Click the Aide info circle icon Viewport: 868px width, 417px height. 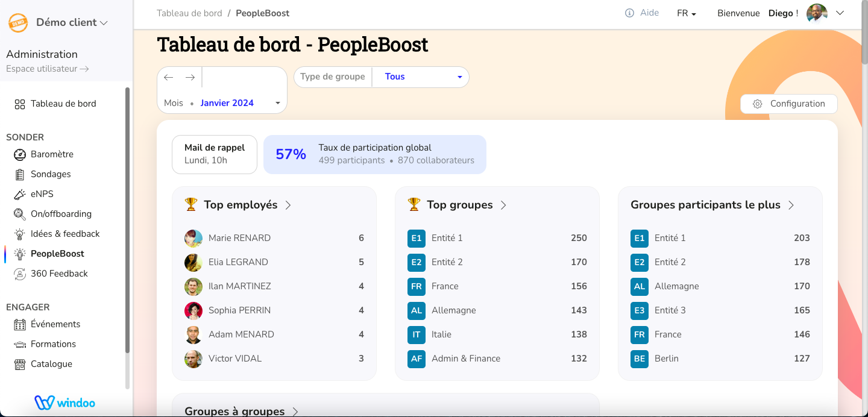coord(630,13)
